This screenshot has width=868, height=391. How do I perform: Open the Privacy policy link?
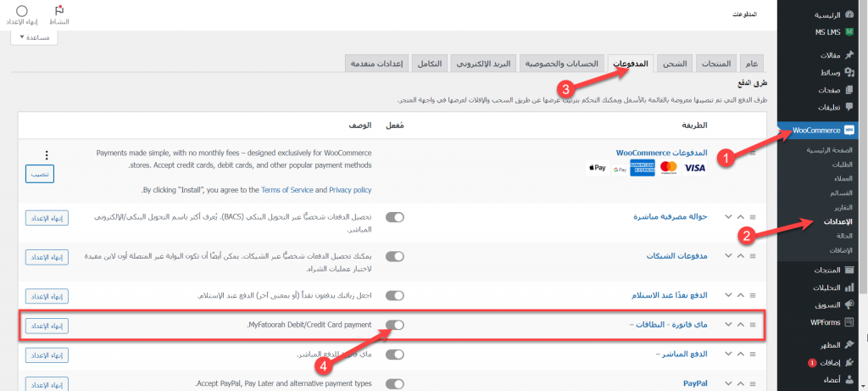[x=350, y=189]
